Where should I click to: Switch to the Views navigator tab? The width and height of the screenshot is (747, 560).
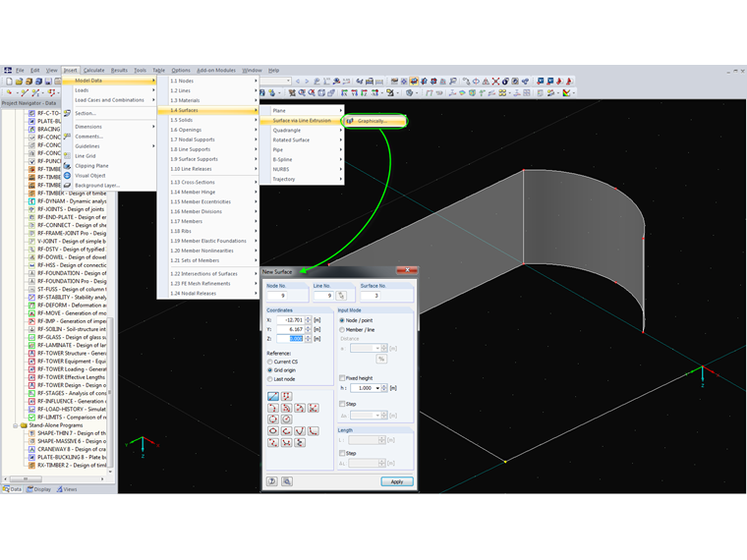pos(67,489)
